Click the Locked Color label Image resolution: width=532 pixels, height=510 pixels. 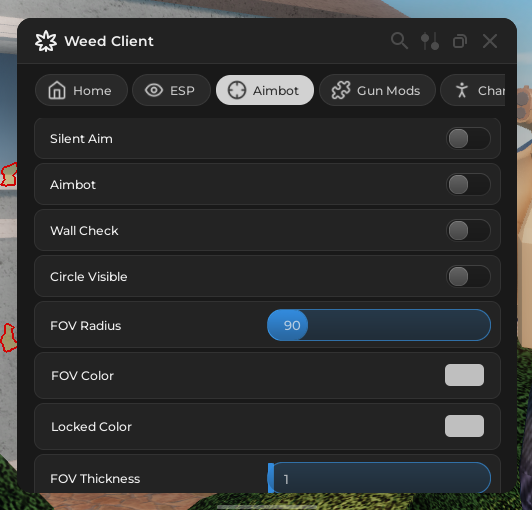tap(91, 427)
